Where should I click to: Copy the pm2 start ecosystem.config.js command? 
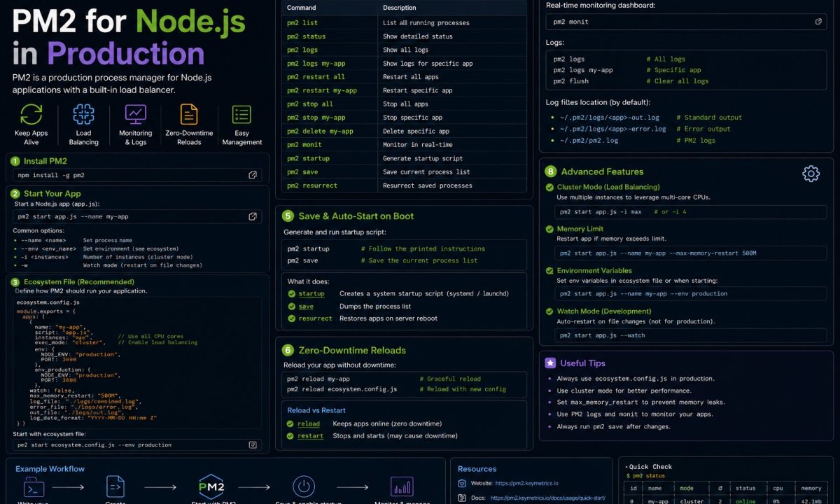(253, 444)
